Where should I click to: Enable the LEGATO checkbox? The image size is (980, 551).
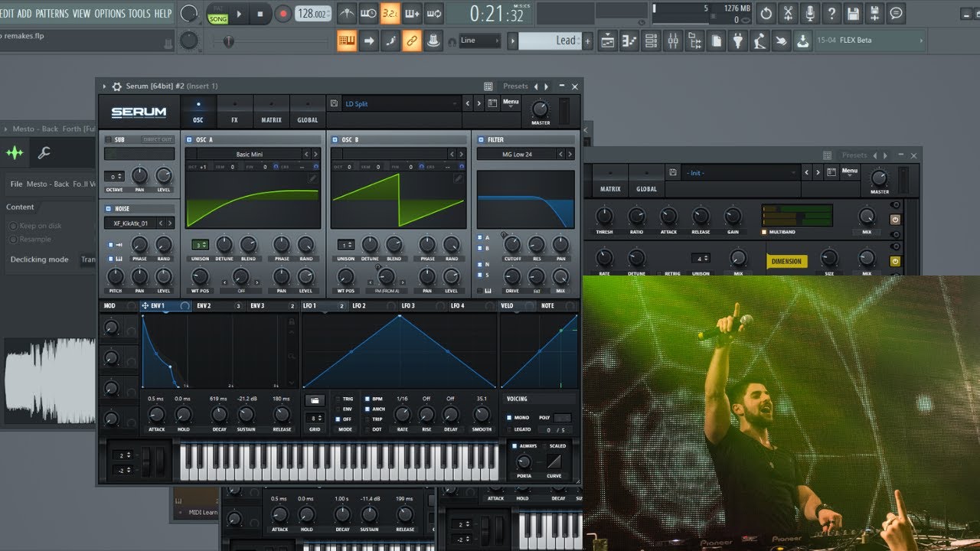pos(508,429)
